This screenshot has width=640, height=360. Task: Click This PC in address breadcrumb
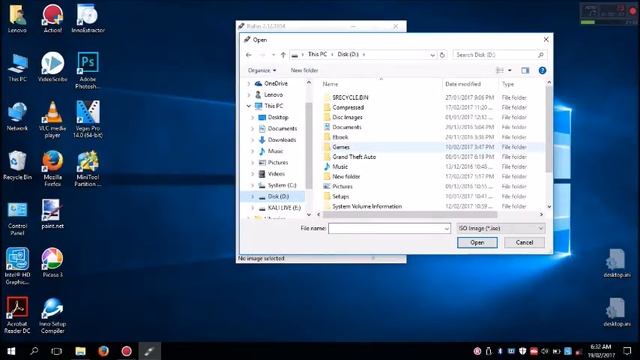click(317, 54)
